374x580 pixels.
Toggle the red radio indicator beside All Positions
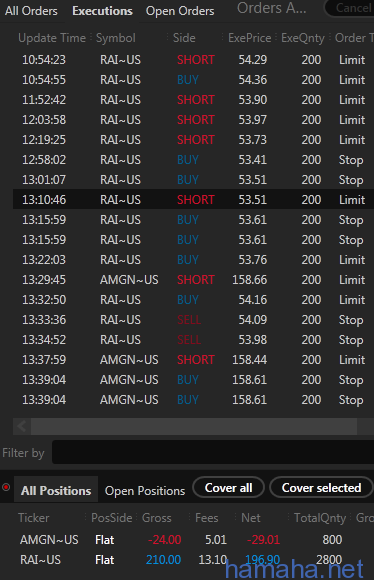click(x=6, y=487)
